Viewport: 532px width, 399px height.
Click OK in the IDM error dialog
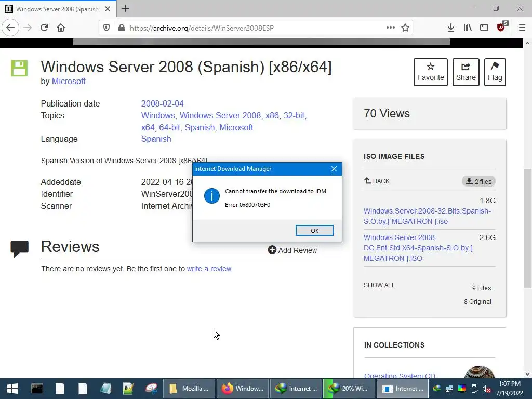[x=314, y=230]
